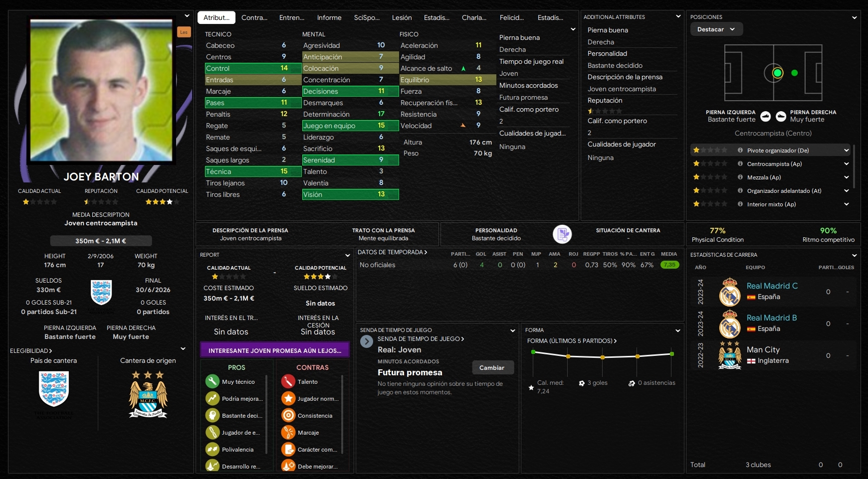Select the central midfield position marker on pitch

[777, 73]
